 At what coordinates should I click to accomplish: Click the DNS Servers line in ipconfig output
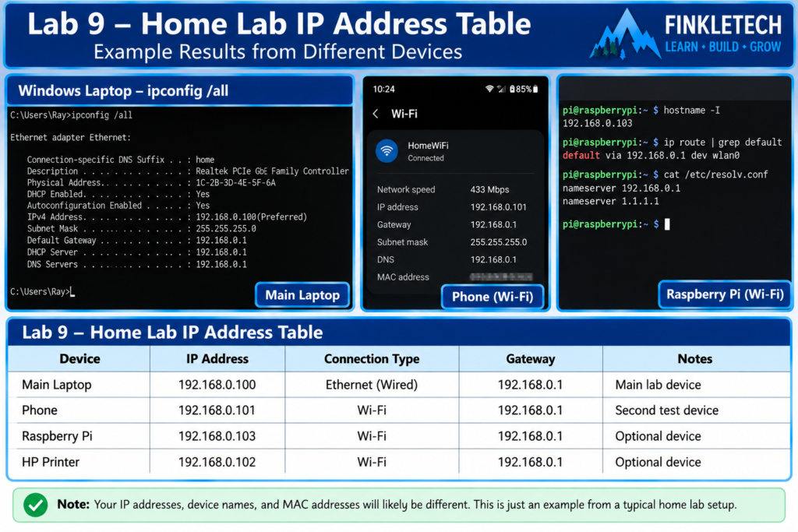pos(137,265)
